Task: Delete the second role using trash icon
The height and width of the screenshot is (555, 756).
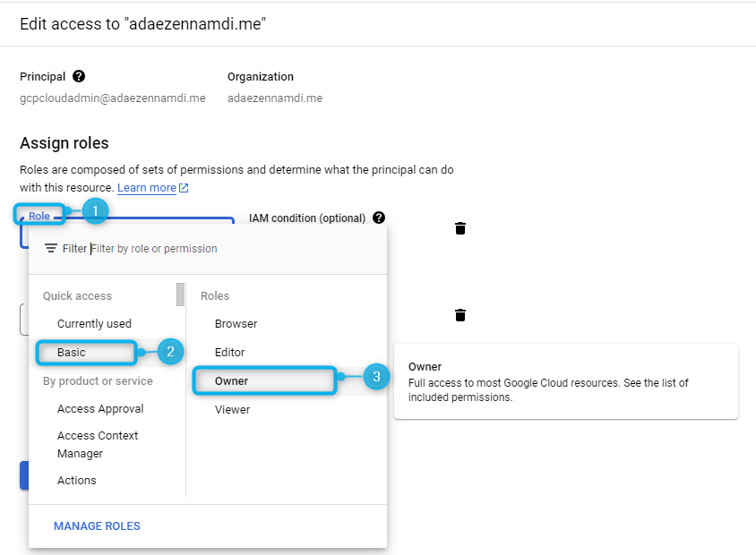Action: 460,315
